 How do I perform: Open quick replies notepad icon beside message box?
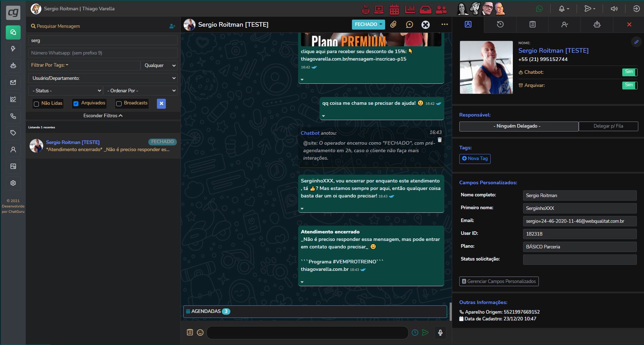[x=190, y=332]
